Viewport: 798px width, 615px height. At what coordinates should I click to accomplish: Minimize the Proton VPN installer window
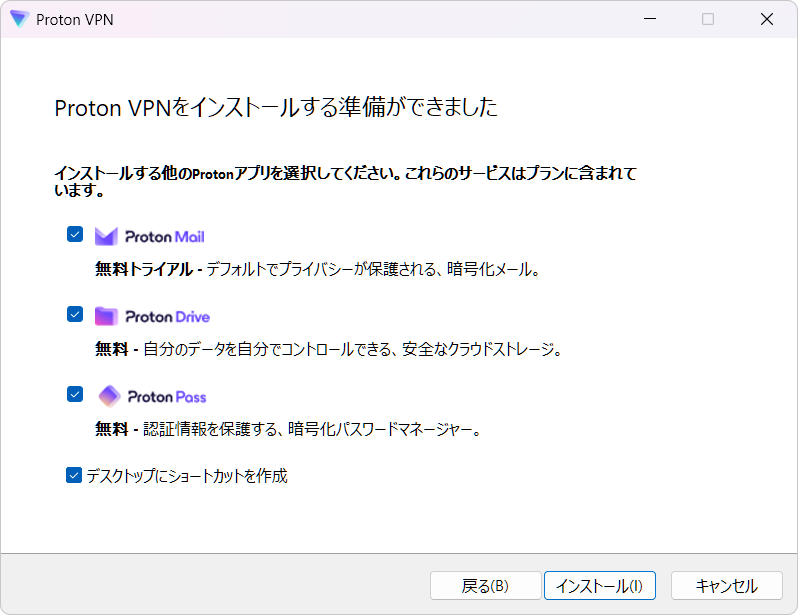[650, 19]
